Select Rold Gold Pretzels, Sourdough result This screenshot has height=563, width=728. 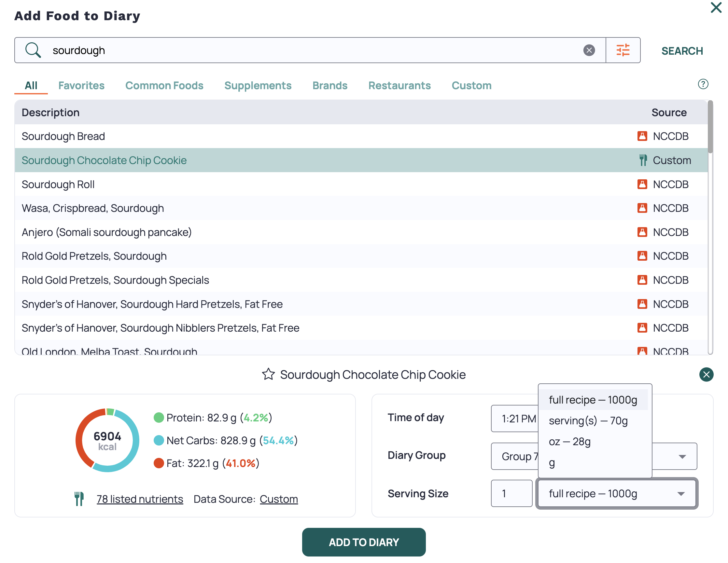click(x=361, y=256)
